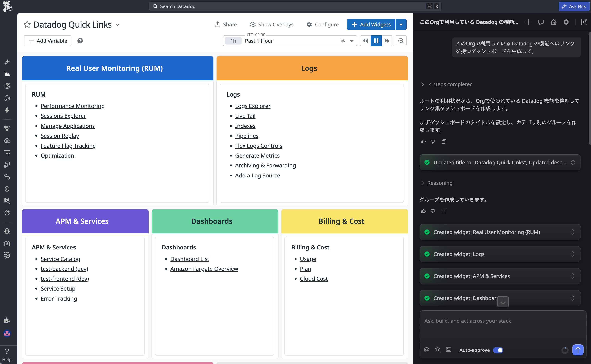591x364 pixels.
Task: Star the Datadog Quick Links dashboard
Action: [x=27, y=25]
